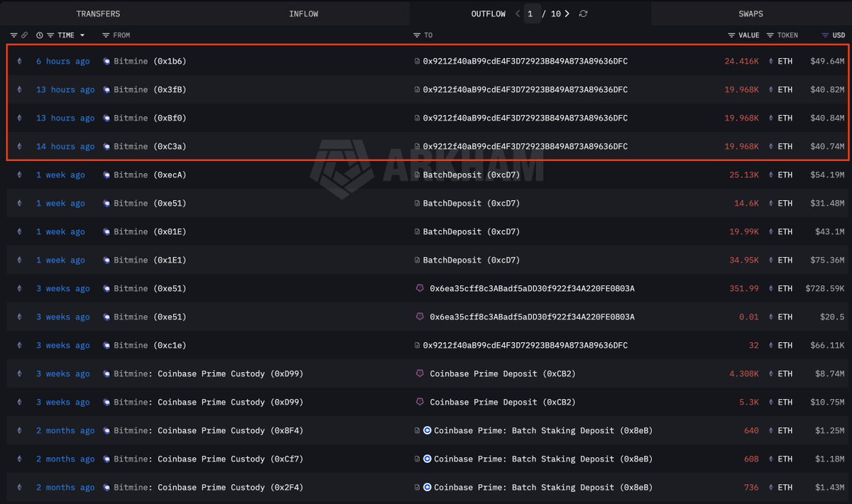Screen dimensions: 852x504
Task: Open BatchDeposit (0xcD7) in the 14.6K row
Action: pyautogui.click(x=471, y=203)
